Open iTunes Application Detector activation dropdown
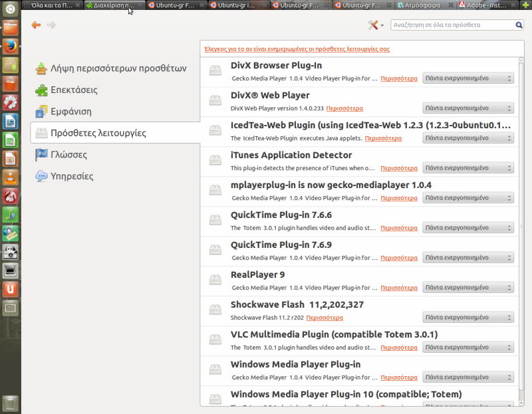532x414 pixels. [468, 168]
